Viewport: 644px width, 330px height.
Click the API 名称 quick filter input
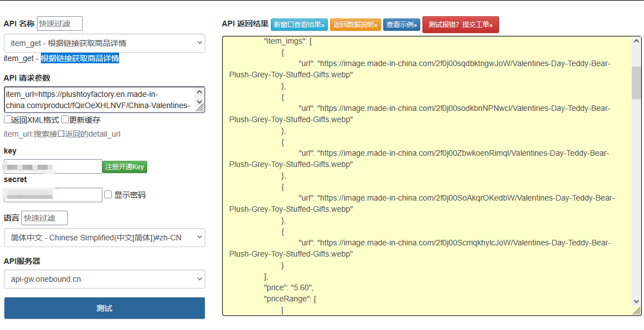[x=59, y=24]
